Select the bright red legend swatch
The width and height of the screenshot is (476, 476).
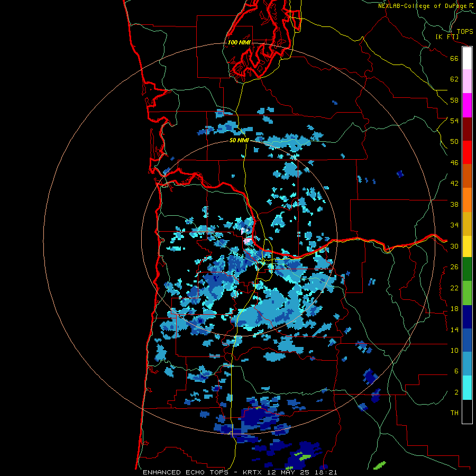467,152
